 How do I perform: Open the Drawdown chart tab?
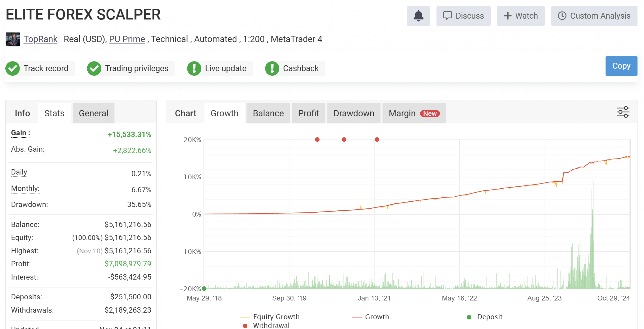[353, 113]
